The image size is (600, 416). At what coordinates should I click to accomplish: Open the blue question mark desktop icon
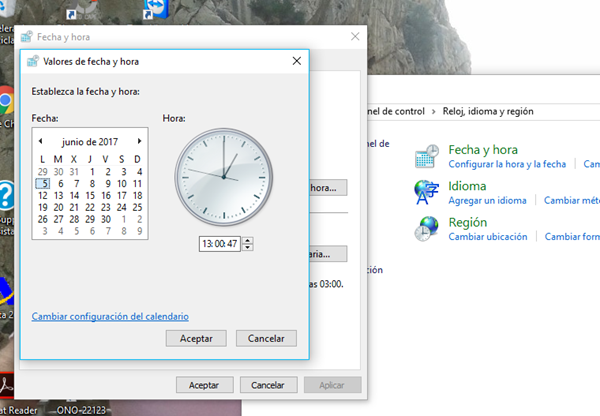[7, 196]
